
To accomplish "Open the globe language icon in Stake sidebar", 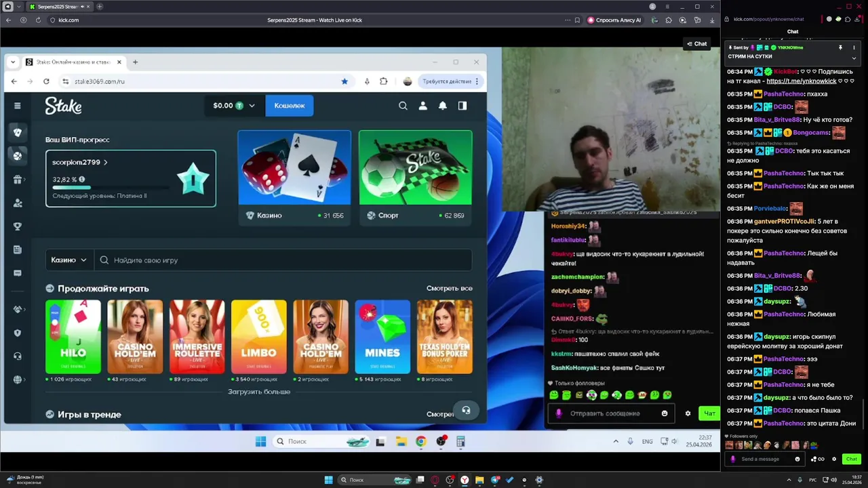I will point(18,380).
